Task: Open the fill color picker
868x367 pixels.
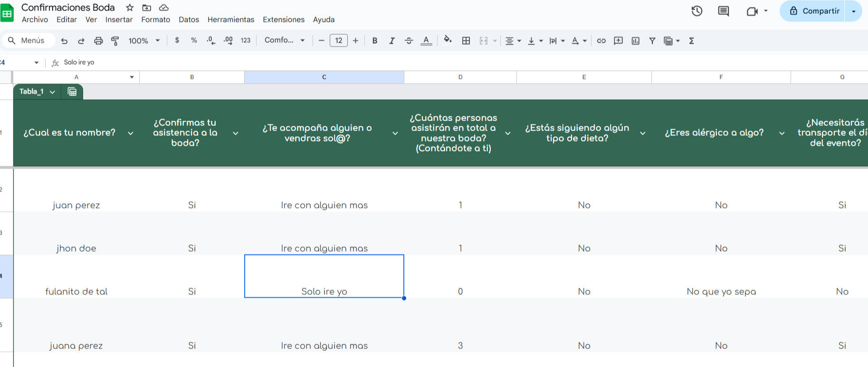Action: 447,41
